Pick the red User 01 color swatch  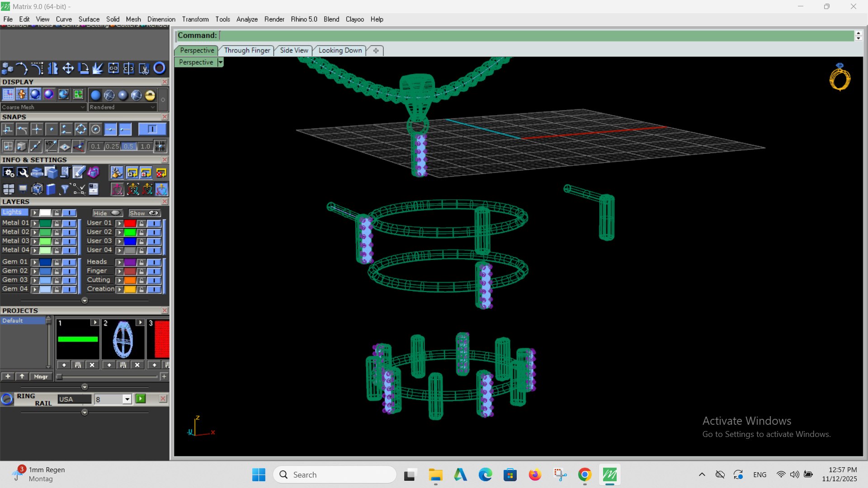coord(130,223)
